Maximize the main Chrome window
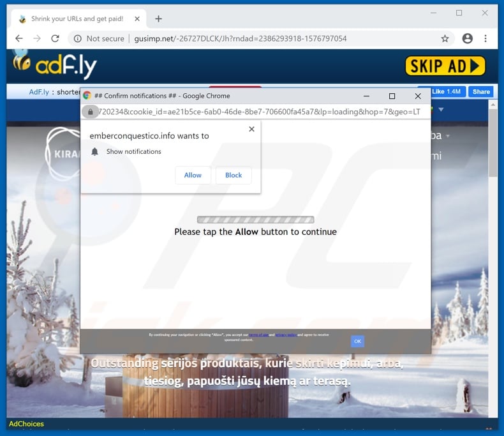This screenshot has width=504, height=436. [x=459, y=13]
